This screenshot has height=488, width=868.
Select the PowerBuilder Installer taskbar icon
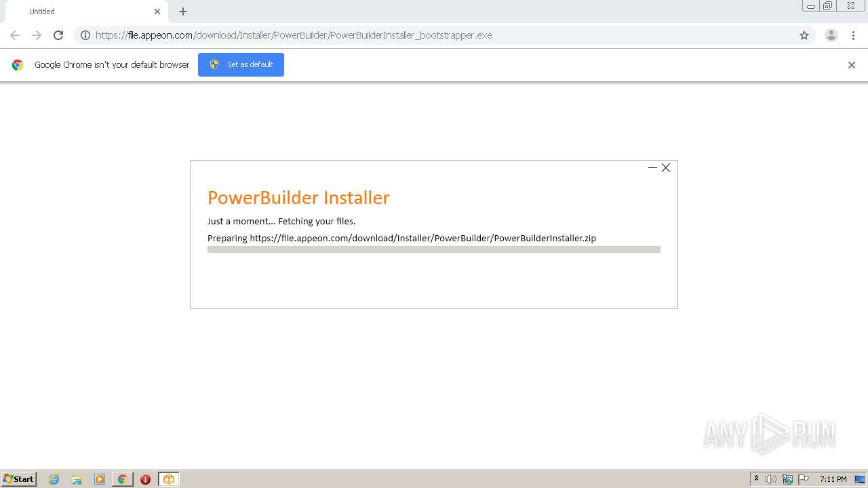(168, 479)
